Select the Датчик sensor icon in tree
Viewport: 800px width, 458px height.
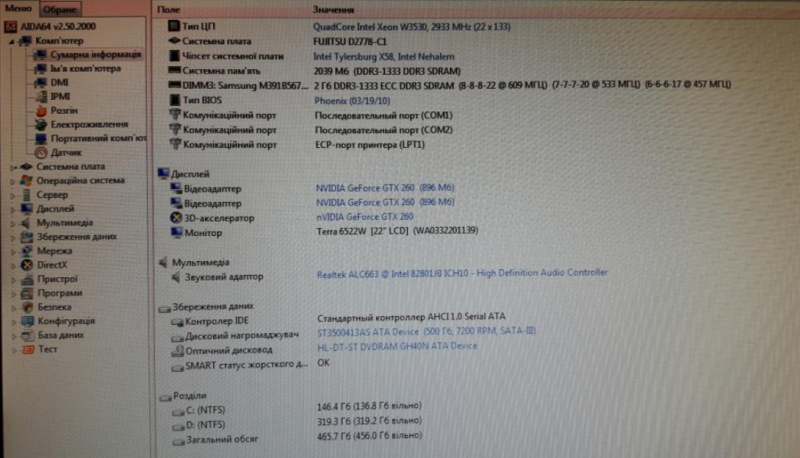coord(41,153)
